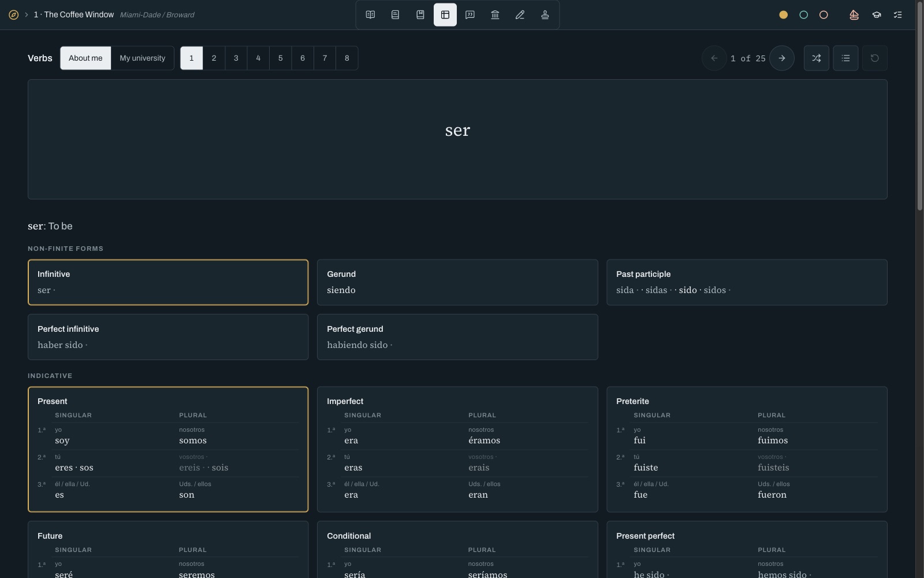
Task: Open the pencil writing icon in toolbar
Action: point(520,14)
